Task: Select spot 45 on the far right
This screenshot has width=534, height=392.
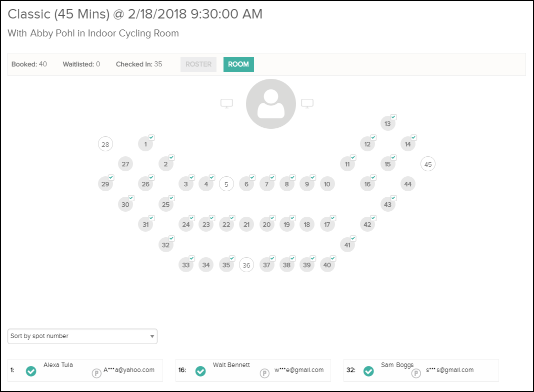Action: pyautogui.click(x=427, y=164)
